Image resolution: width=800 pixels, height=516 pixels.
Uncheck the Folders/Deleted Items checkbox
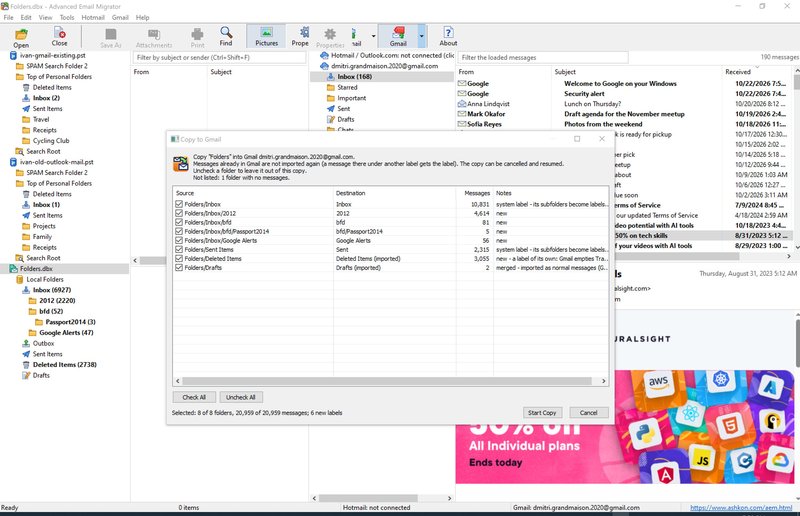click(x=179, y=259)
